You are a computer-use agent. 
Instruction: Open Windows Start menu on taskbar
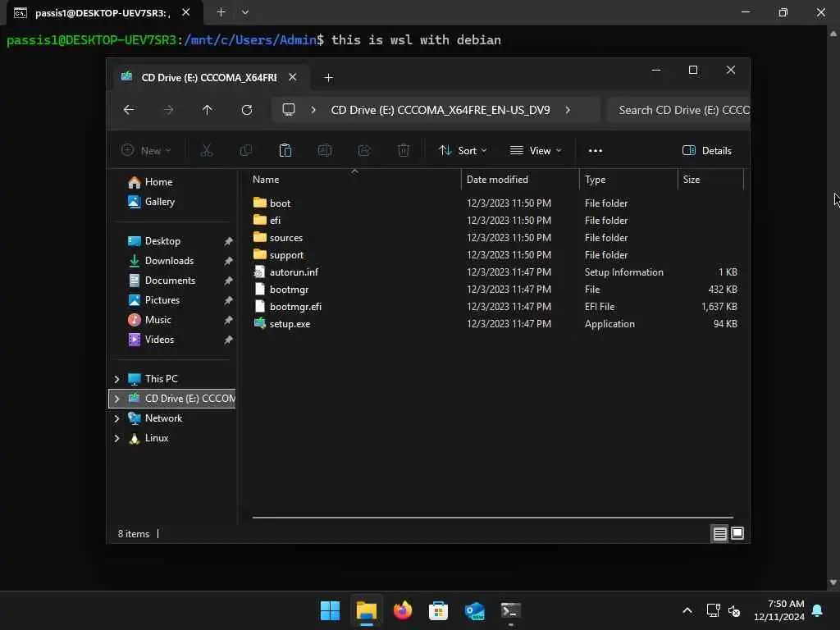[330, 610]
